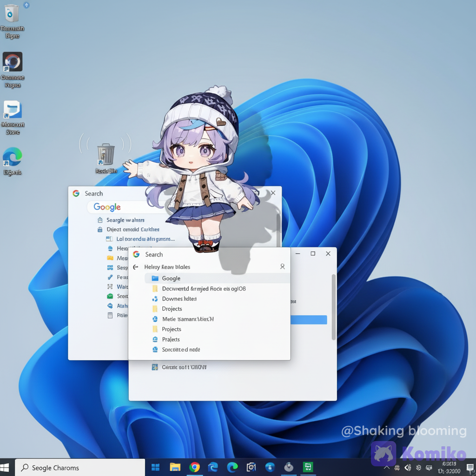Select the 'Lol oarendw afts gamsns...' row in the back window
Viewport: 476px width, 476px height.
(x=140, y=239)
